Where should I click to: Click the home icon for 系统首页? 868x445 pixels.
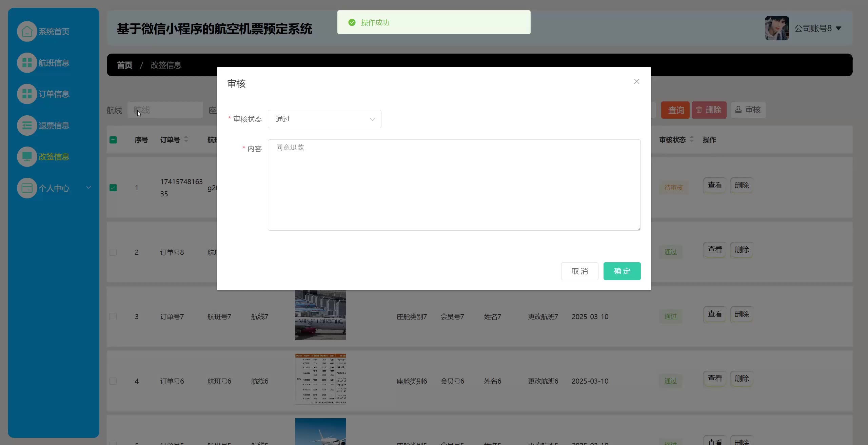27,32
